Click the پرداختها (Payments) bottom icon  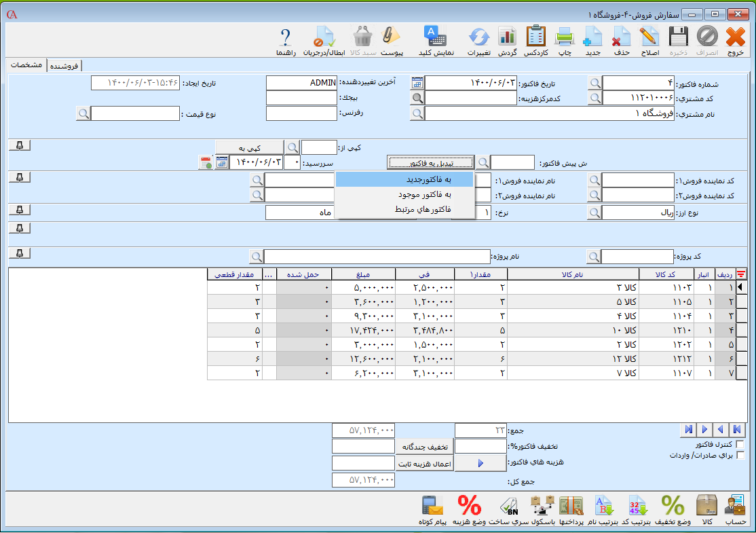coord(571,507)
